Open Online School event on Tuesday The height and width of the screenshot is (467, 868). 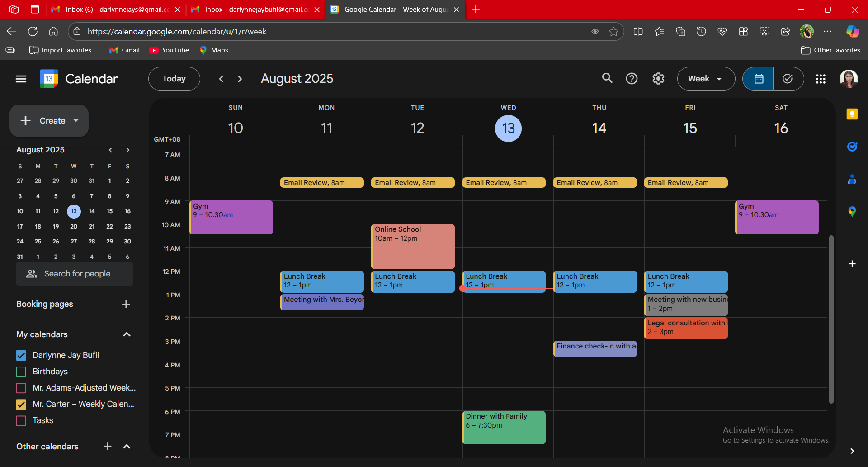tap(413, 247)
